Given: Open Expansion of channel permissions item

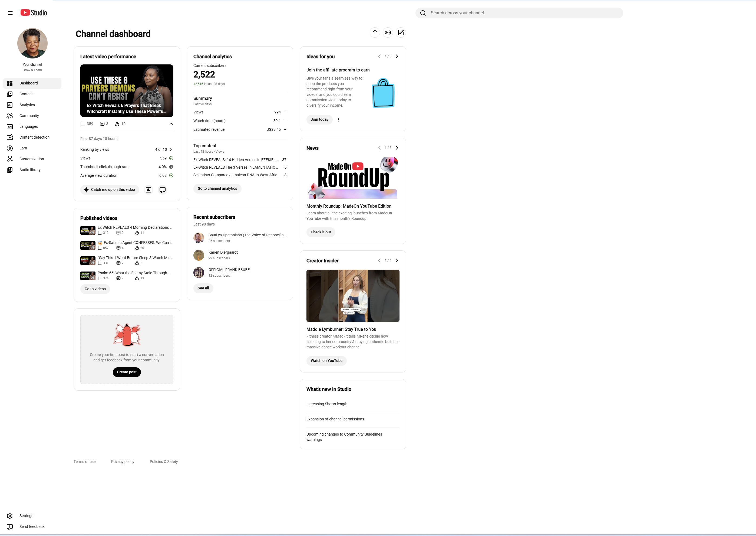Looking at the screenshot, I should click(335, 419).
